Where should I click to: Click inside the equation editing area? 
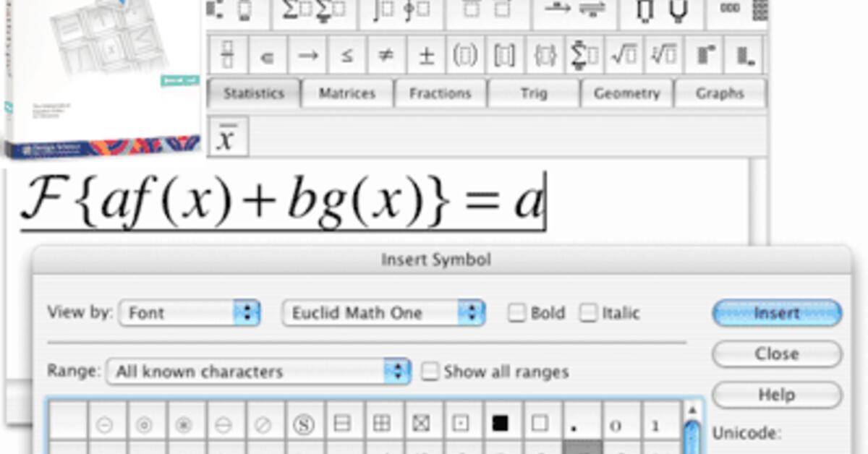[x=376, y=202]
